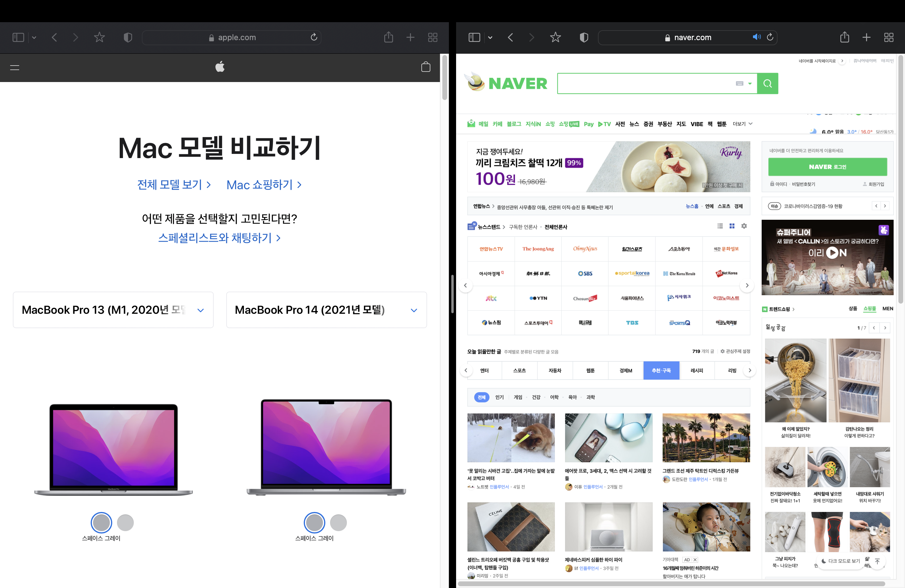
Task: Open the 지식iN menu item
Action: coord(533,124)
